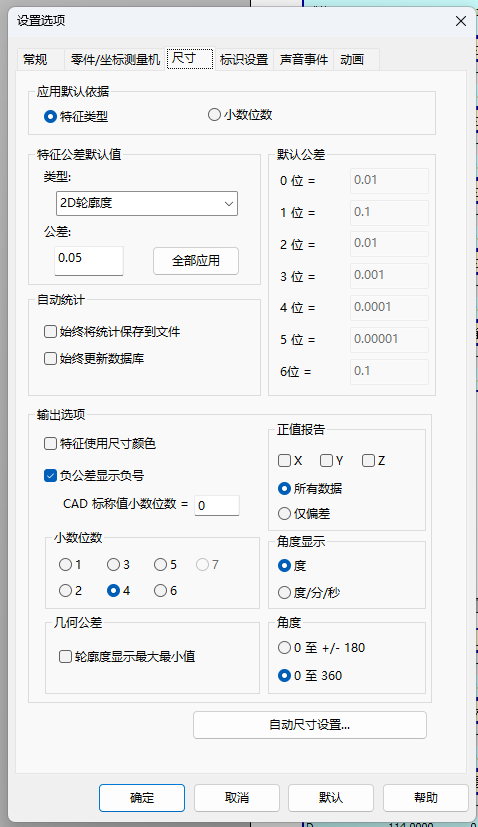Click the 0 位 tolerance field

click(x=389, y=180)
